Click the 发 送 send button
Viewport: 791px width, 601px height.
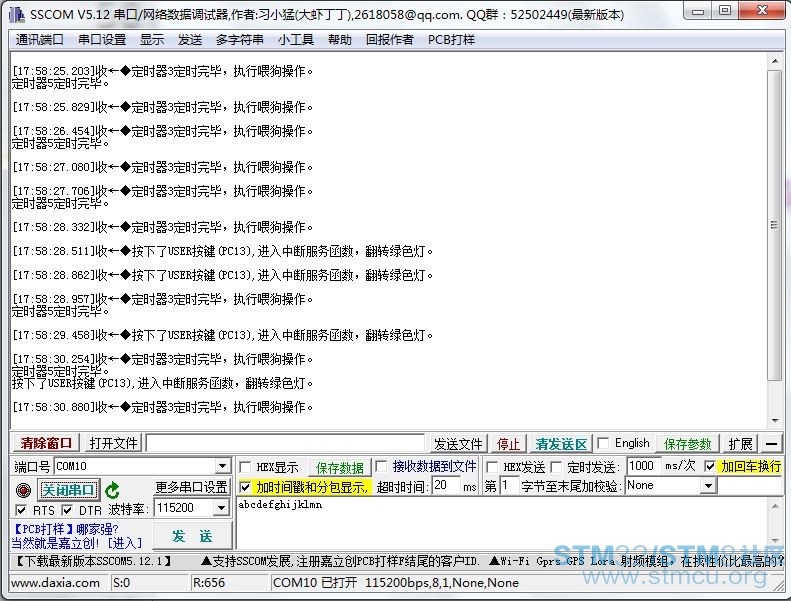(x=192, y=535)
